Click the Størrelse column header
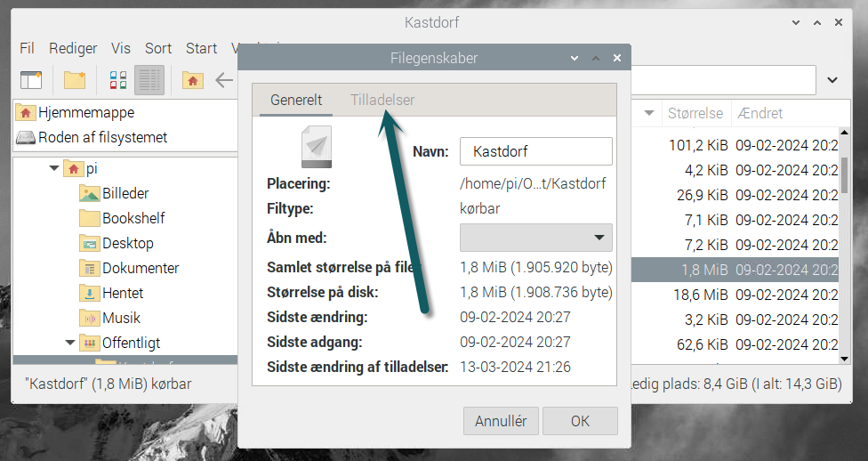Image resolution: width=868 pixels, height=461 pixels. coord(694,113)
